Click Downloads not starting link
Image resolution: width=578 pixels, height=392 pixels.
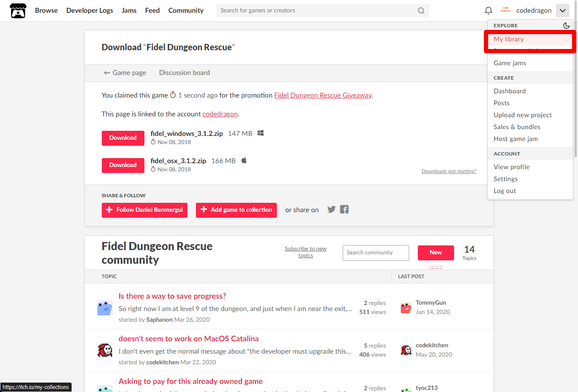pos(449,171)
